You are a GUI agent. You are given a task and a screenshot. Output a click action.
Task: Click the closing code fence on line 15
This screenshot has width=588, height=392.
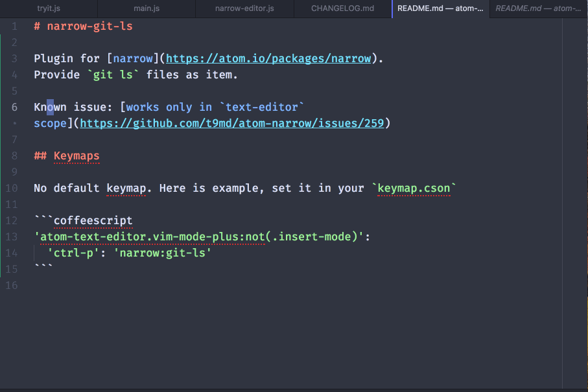43,266
